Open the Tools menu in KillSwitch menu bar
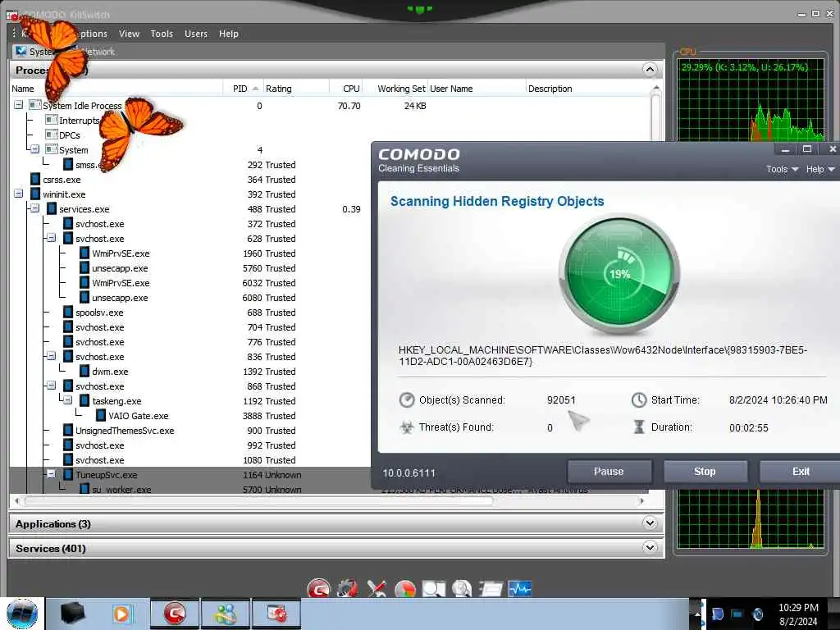Viewport: 840px width, 630px height. click(162, 34)
